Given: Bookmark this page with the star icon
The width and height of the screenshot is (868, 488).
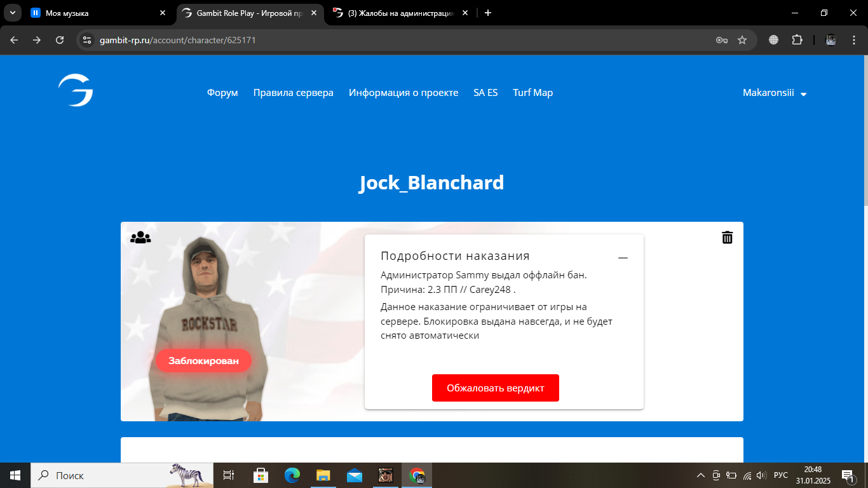Looking at the screenshot, I should tap(742, 40).
